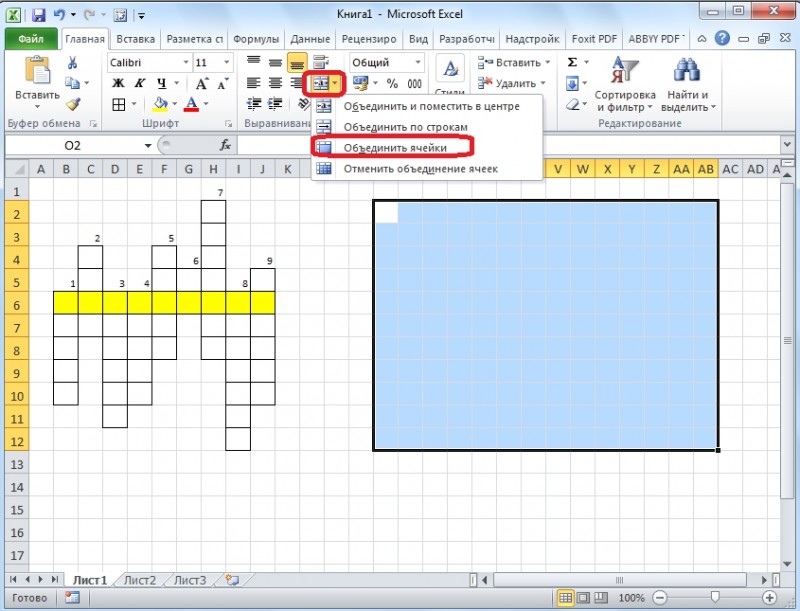Click the insert function fx icon
Screen dimensions: 800x611
(x=225, y=145)
